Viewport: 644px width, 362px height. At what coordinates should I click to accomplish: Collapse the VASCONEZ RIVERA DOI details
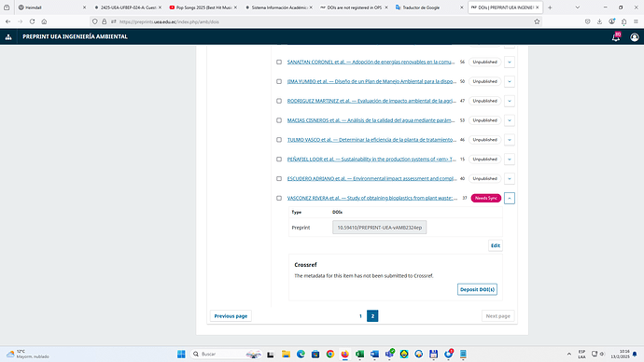coord(510,198)
